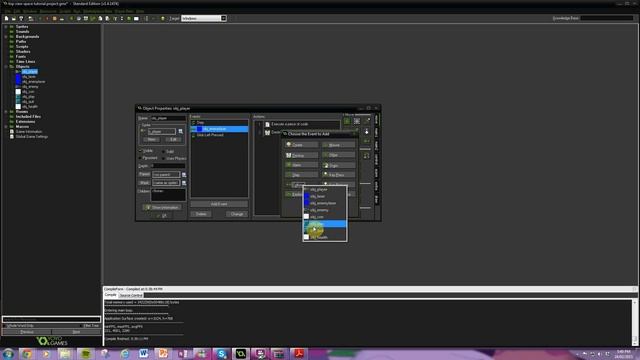The image size is (640, 360).
Task: Open the Help menu
Action: (x=140, y=11)
